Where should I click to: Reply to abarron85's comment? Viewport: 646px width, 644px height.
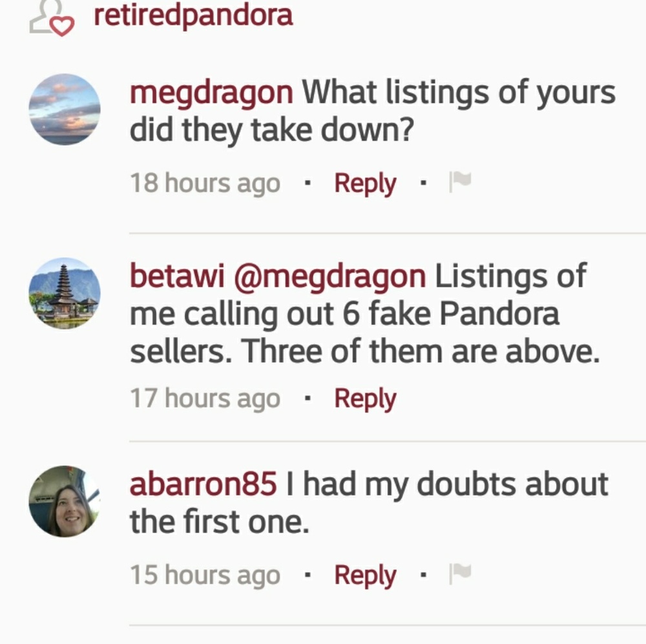(x=365, y=575)
